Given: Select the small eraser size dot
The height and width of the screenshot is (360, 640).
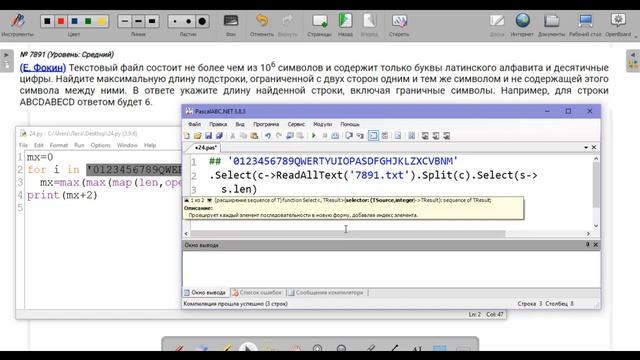Looking at the screenshot, I should tap(175, 21).
